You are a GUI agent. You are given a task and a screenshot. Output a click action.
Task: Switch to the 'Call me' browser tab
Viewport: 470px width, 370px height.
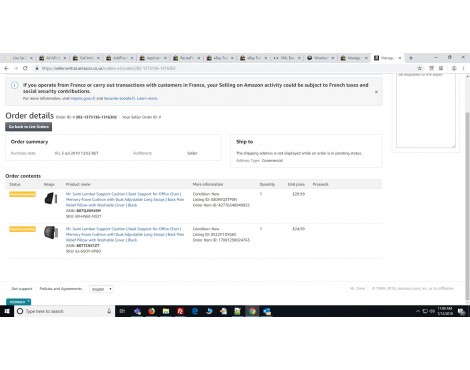coord(86,58)
